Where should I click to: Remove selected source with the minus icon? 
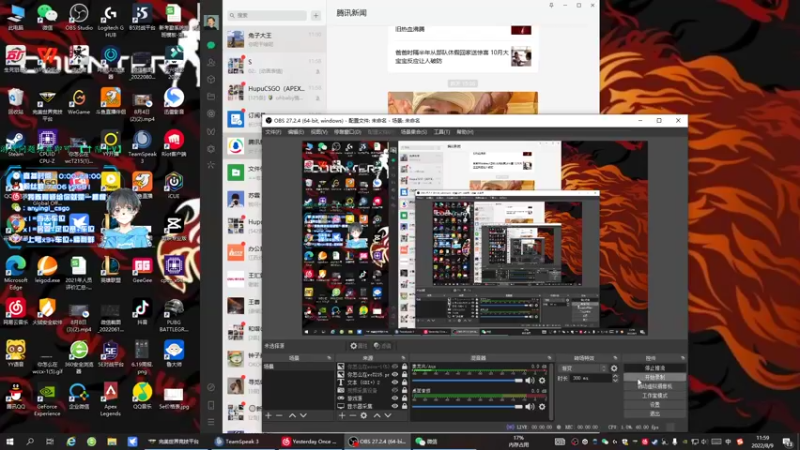point(353,415)
